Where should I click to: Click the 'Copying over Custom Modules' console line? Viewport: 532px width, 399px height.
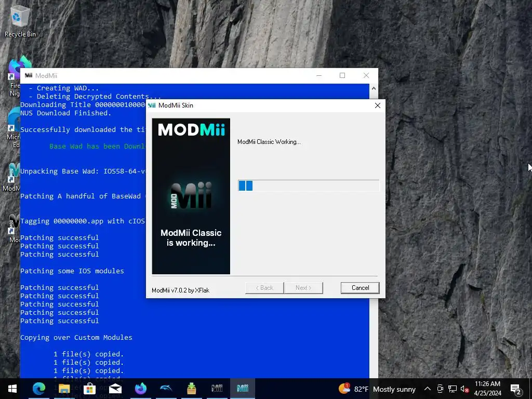[x=76, y=338]
